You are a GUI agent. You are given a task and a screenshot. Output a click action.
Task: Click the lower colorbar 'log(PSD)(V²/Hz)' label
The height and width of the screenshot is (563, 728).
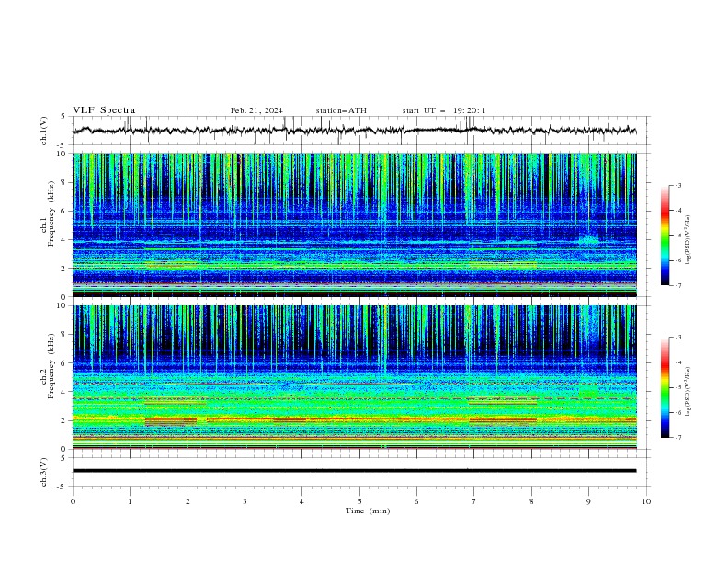pos(688,392)
